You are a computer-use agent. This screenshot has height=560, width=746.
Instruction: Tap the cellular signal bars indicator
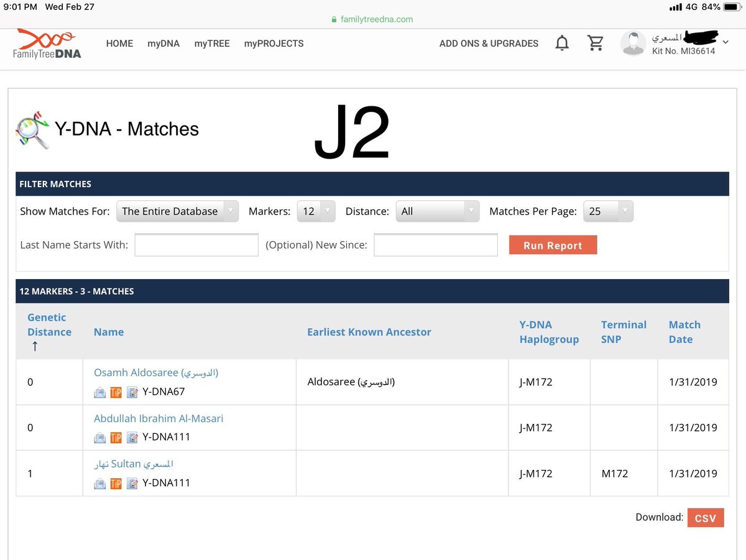coord(675,7)
